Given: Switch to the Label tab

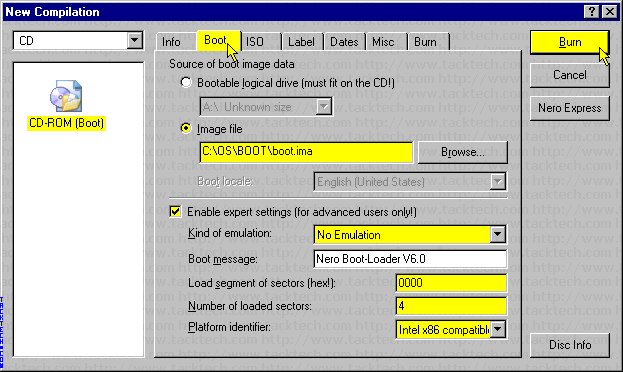Looking at the screenshot, I should tap(301, 42).
